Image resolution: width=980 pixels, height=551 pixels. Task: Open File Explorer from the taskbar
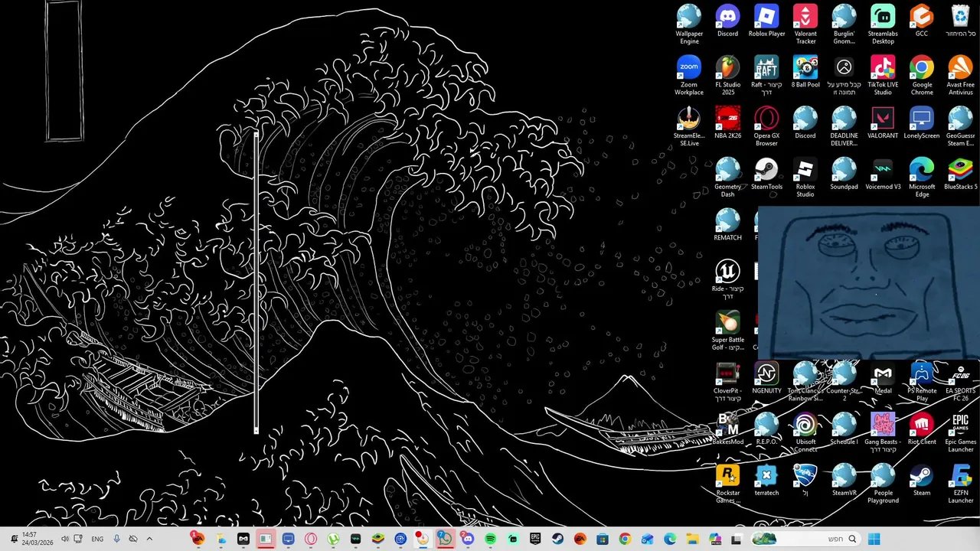(692, 539)
